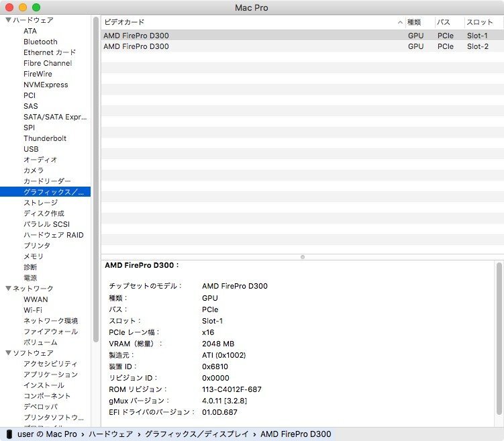Open Wi-Fi in the sidebar

point(33,310)
